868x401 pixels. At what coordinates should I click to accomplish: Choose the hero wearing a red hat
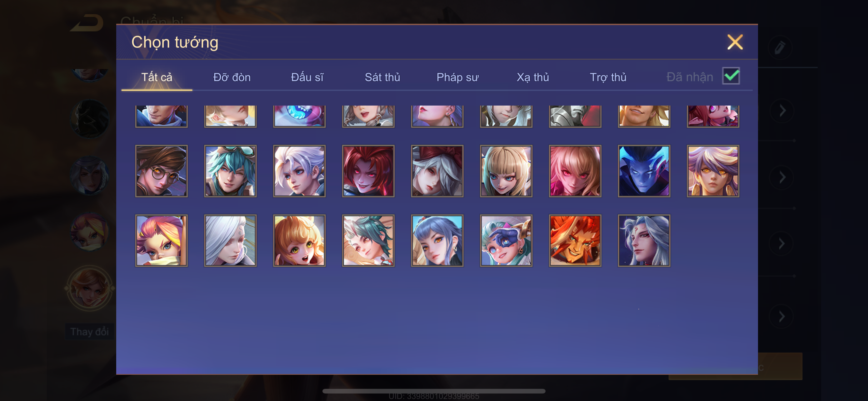click(437, 171)
